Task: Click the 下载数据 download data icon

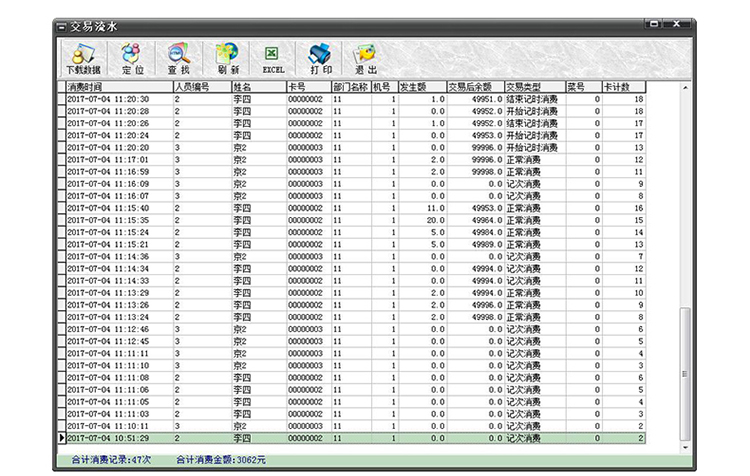Action: coord(84,59)
